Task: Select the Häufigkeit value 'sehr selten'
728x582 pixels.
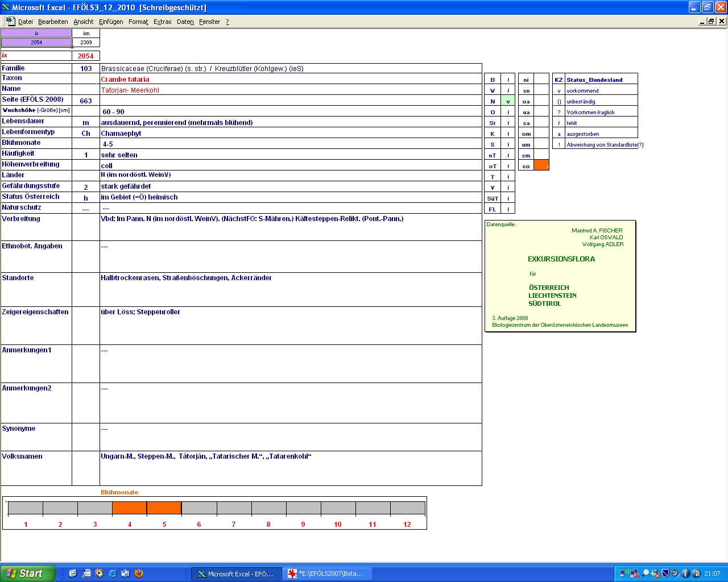Action: coord(119,155)
